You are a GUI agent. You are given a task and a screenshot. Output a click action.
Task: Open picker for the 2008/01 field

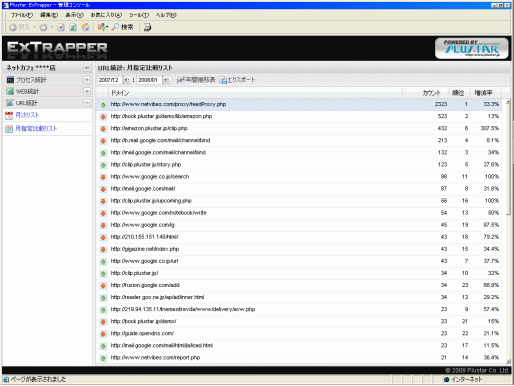point(166,80)
